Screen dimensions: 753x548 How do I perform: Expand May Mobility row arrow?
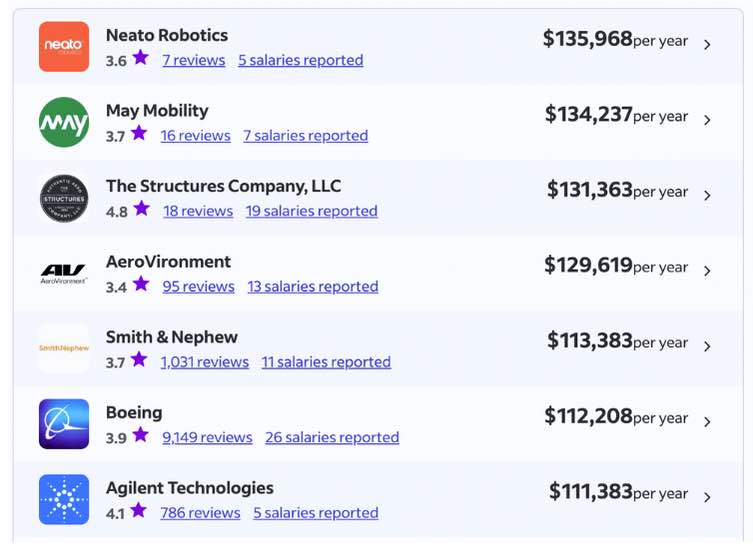coord(707,120)
